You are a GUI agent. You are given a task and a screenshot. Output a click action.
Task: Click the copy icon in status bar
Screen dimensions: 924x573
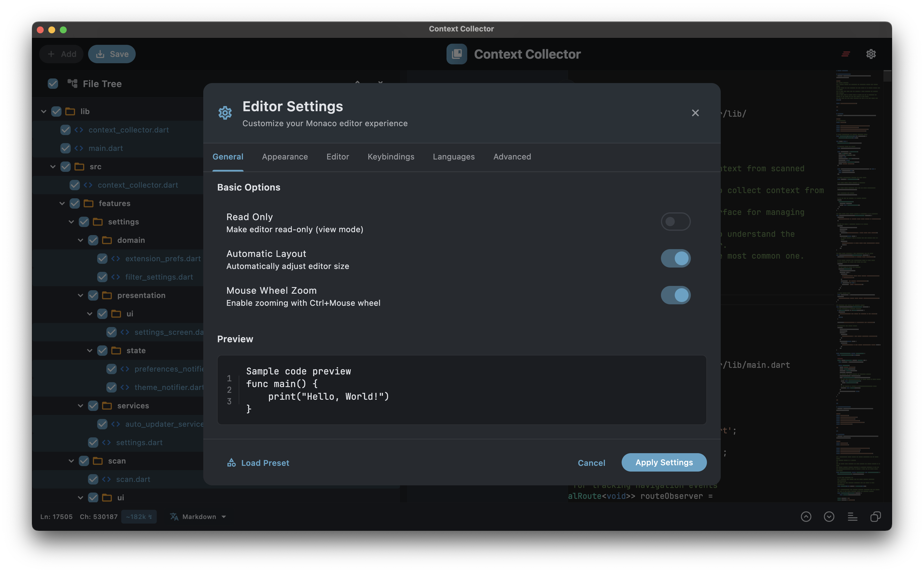pos(875,517)
